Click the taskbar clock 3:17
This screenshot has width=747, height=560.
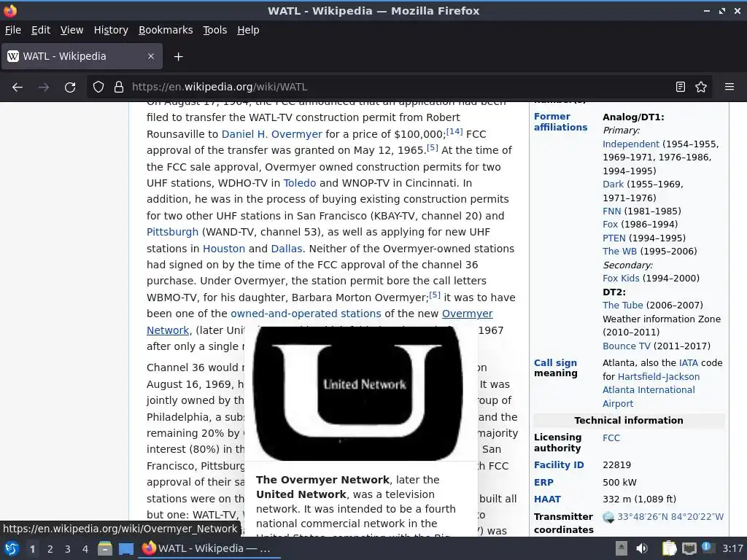732,548
